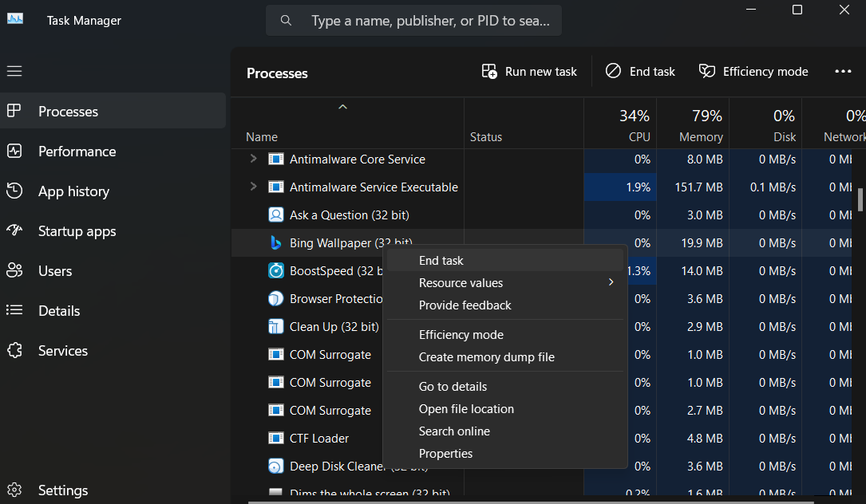866x504 pixels.
Task: Click the Name column sort arrow
Action: pyautogui.click(x=342, y=105)
